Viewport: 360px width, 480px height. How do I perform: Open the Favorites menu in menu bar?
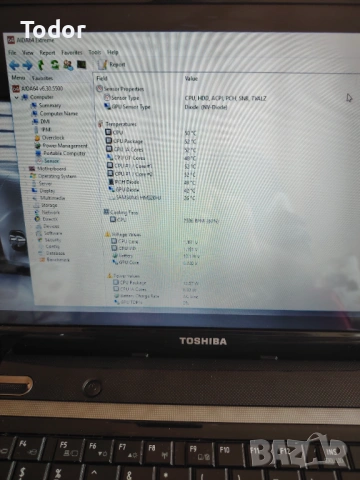coord(72,52)
